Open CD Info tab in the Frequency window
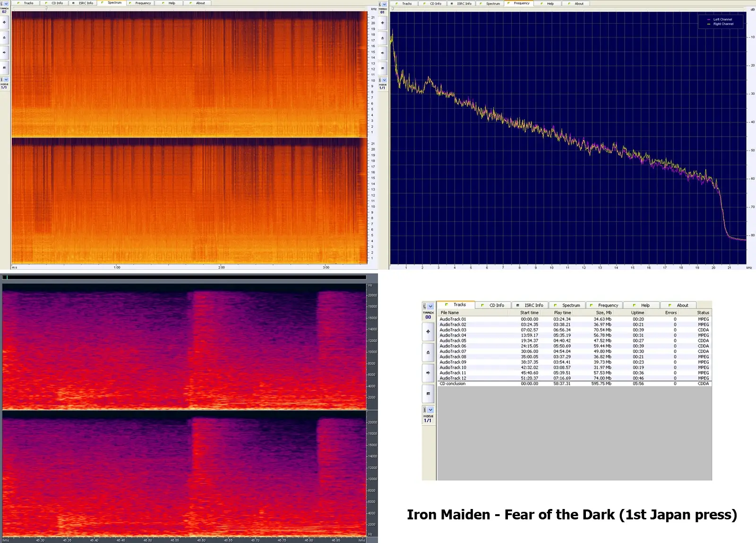Screen dimensions: 756x543 click(432, 3)
